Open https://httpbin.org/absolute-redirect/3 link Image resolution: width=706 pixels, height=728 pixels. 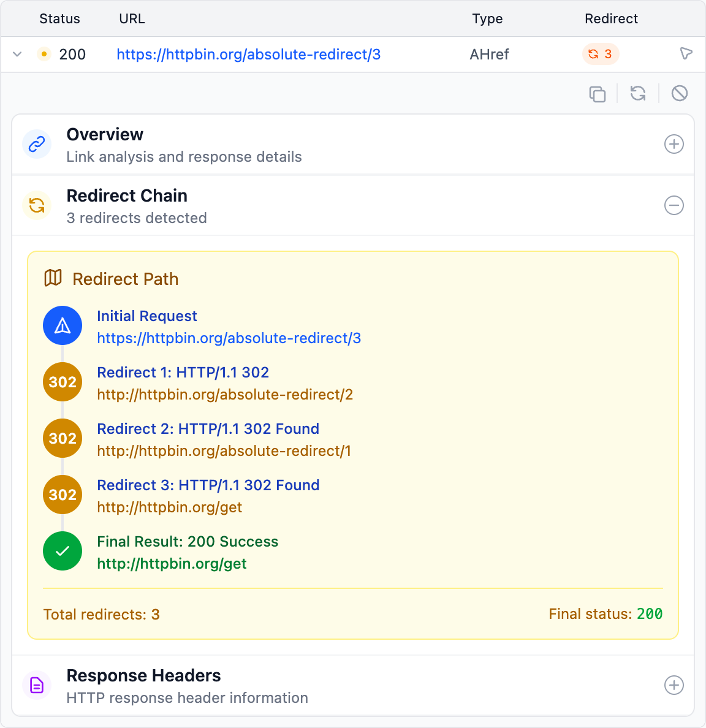[248, 54]
